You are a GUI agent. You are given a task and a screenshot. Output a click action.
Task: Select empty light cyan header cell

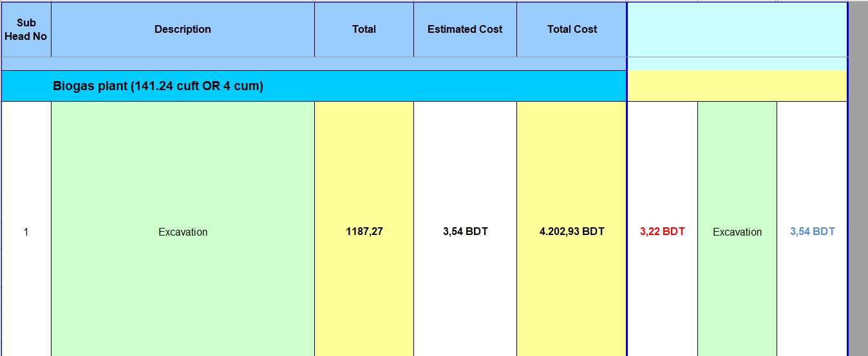click(x=737, y=30)
